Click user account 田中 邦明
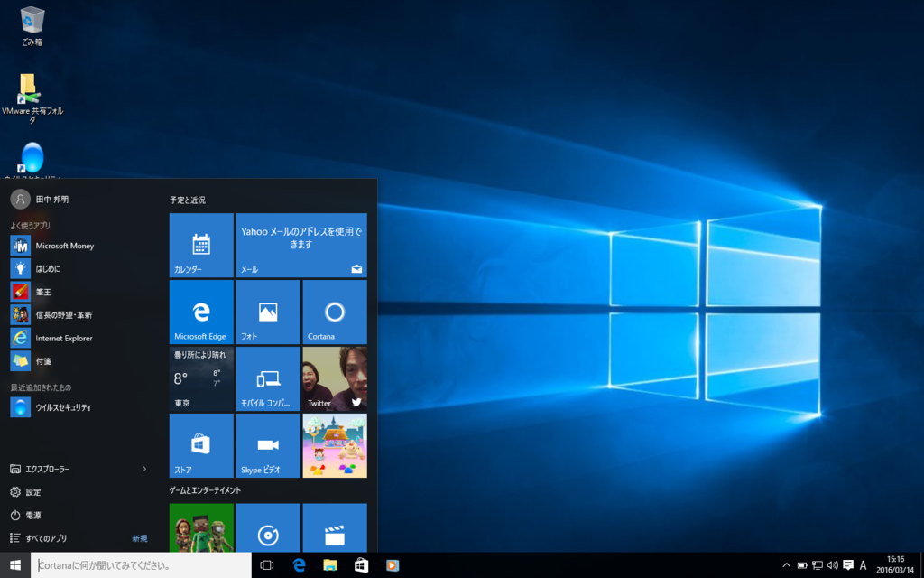The height and width of the screenshot is (578, 924). 40,200
